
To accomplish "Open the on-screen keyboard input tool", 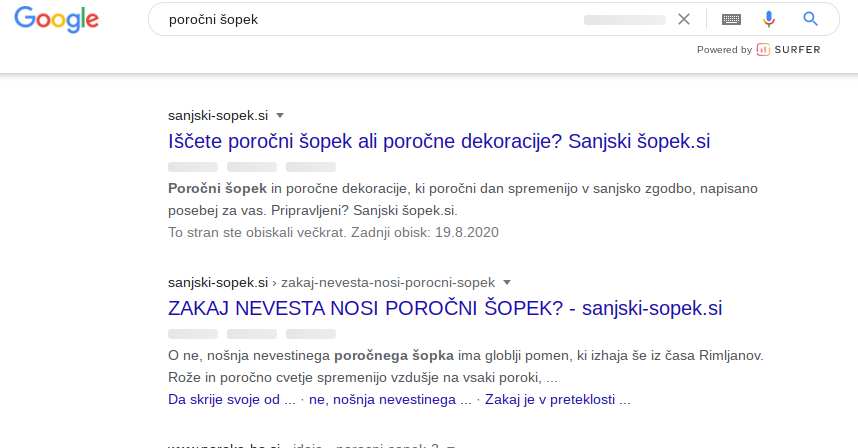I will (731, 20).
